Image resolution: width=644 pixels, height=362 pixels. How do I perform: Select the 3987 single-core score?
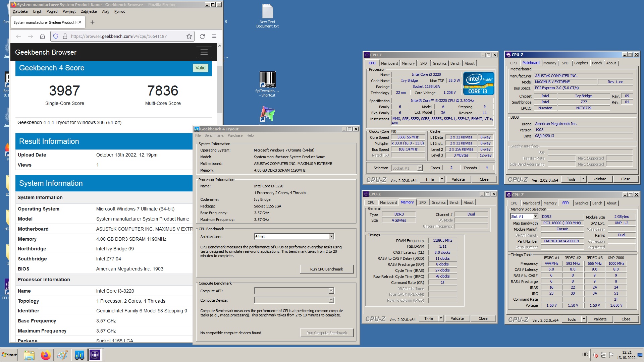[x=64, y=90]
